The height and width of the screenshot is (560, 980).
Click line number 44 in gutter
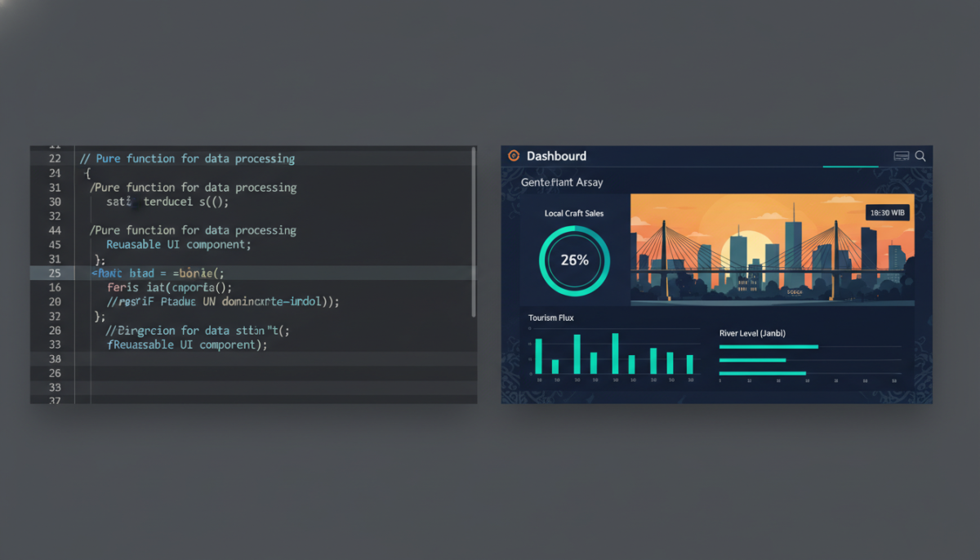55,230
